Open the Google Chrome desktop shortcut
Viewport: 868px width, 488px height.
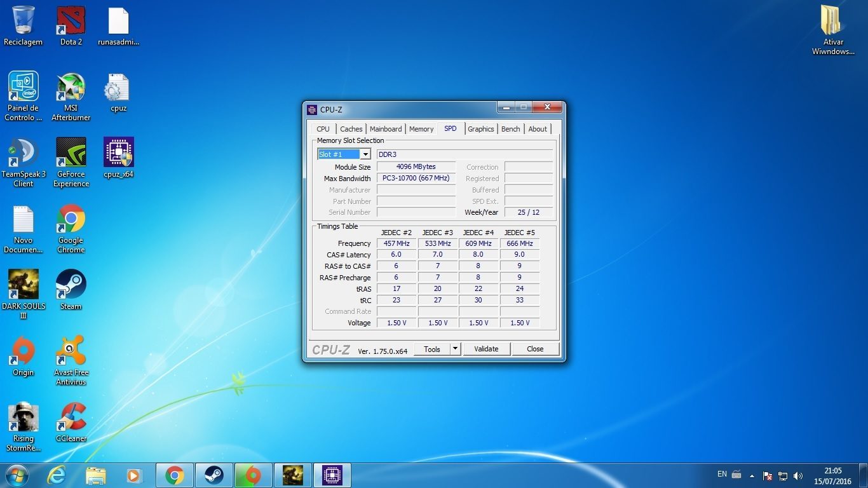(x=71, y=229)
